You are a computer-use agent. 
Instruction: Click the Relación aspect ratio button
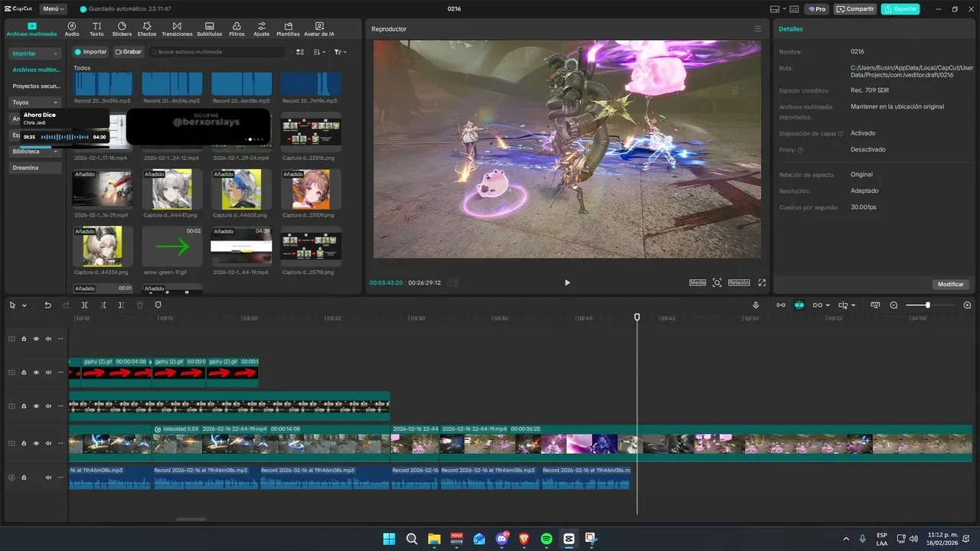pyautogui.click(x=739, y=282)
